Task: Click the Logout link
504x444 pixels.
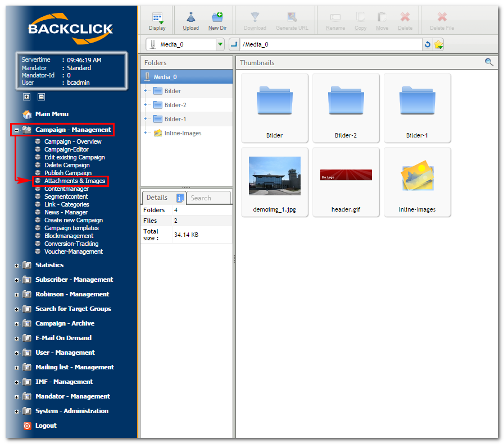Action: pos(46,425)
